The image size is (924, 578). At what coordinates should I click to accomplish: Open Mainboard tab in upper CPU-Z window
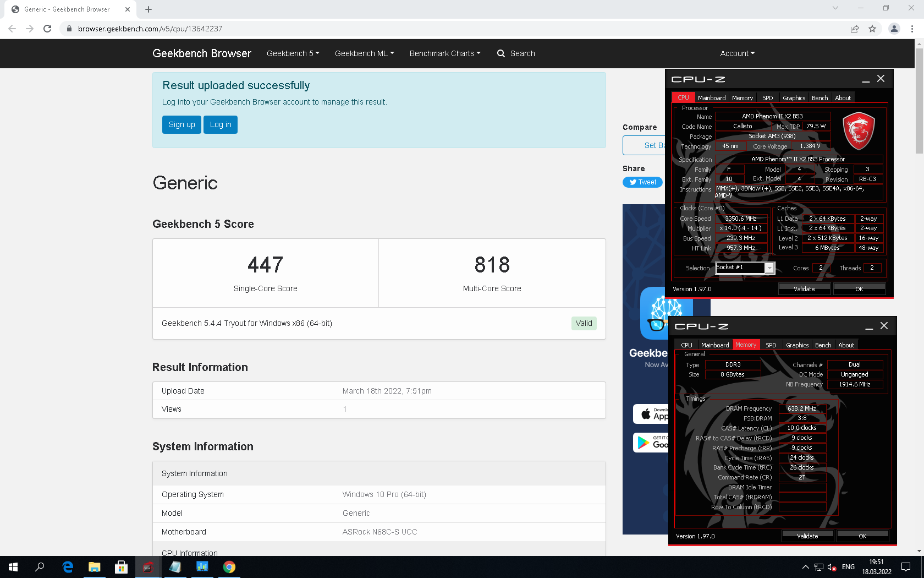click(712, 98)
